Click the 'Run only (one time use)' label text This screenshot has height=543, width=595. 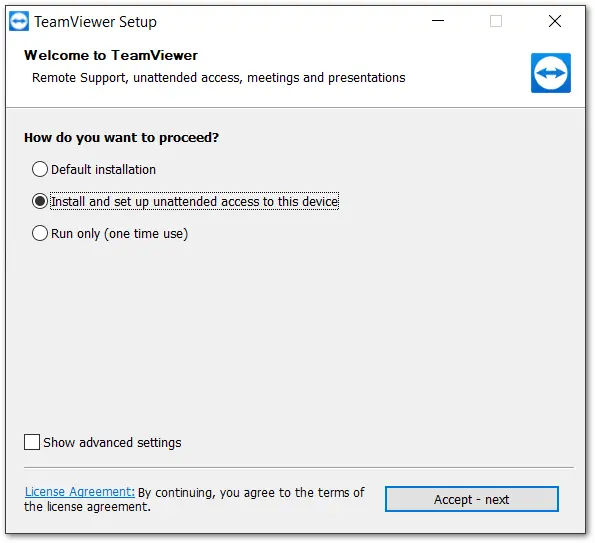tap(120, 234)
